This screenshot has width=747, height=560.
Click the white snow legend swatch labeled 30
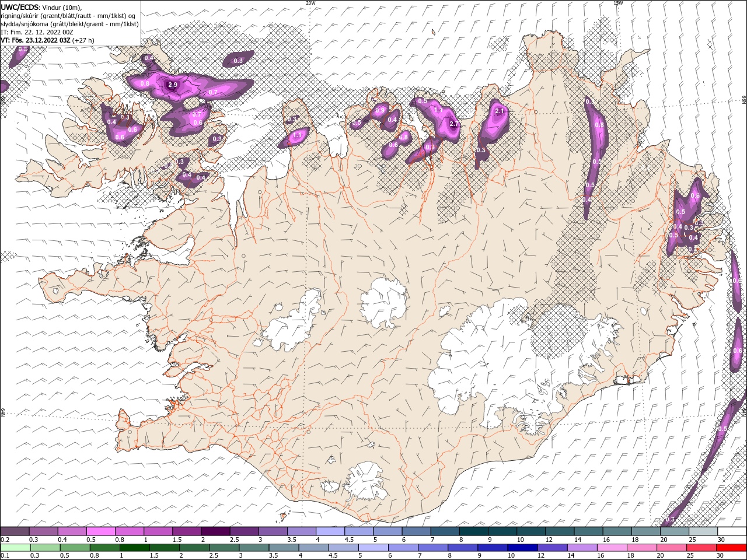point(732,531)
